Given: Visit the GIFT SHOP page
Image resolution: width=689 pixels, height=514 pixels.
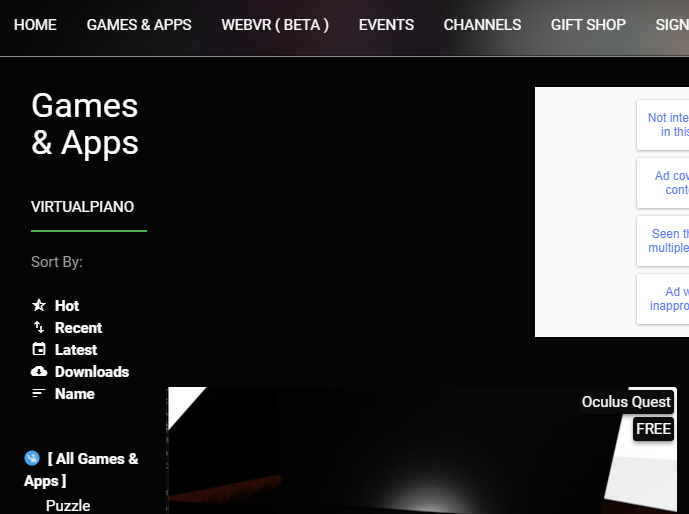Looking at the screenshot, I should [x=588, y=25].
